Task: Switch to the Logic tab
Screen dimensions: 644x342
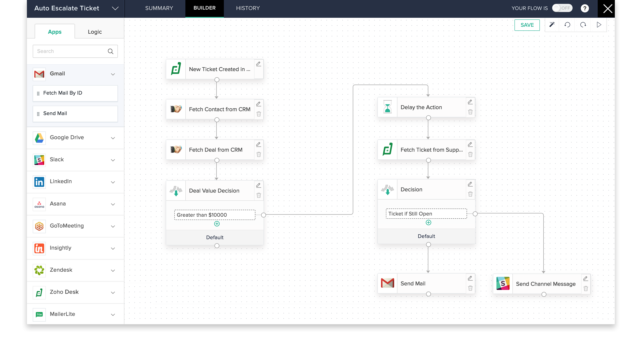Action: click(x=95, y=32)
